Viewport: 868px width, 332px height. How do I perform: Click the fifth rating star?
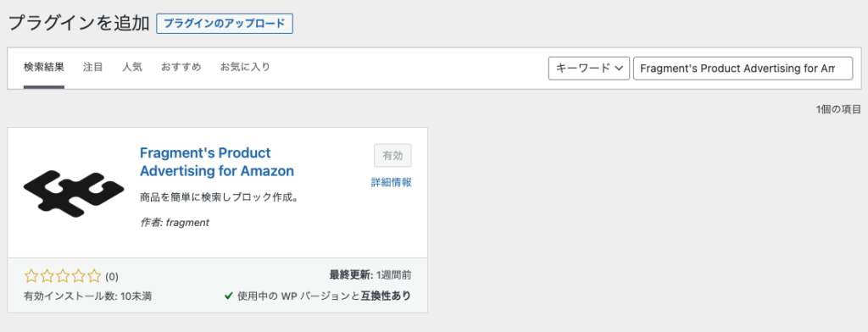(94, 275)
